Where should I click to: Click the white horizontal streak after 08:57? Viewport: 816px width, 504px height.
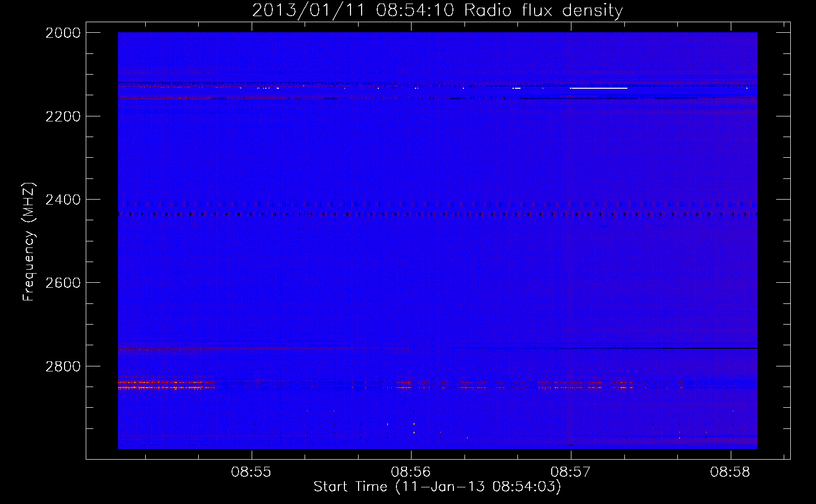pyautogui.click(x=599, y=88)
